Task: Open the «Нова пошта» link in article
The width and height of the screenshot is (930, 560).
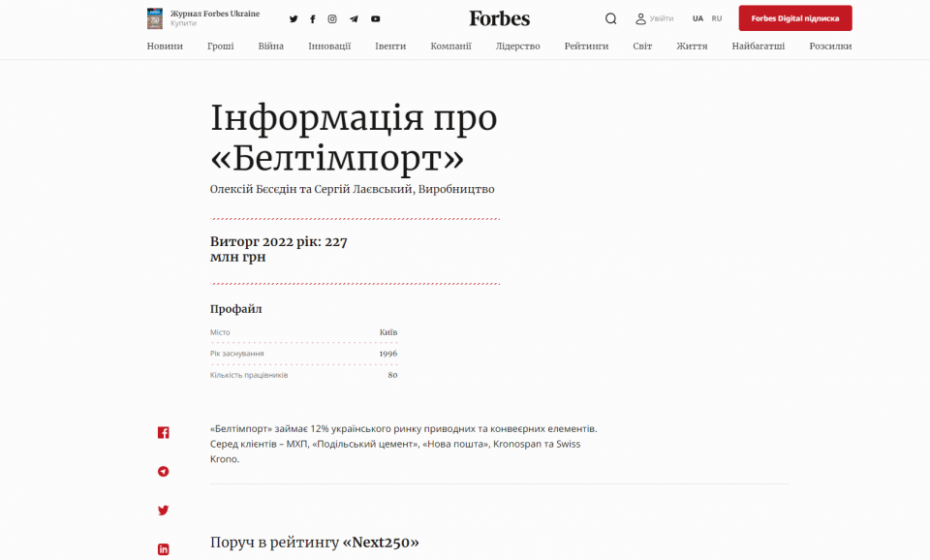Action: pos(457,444)
